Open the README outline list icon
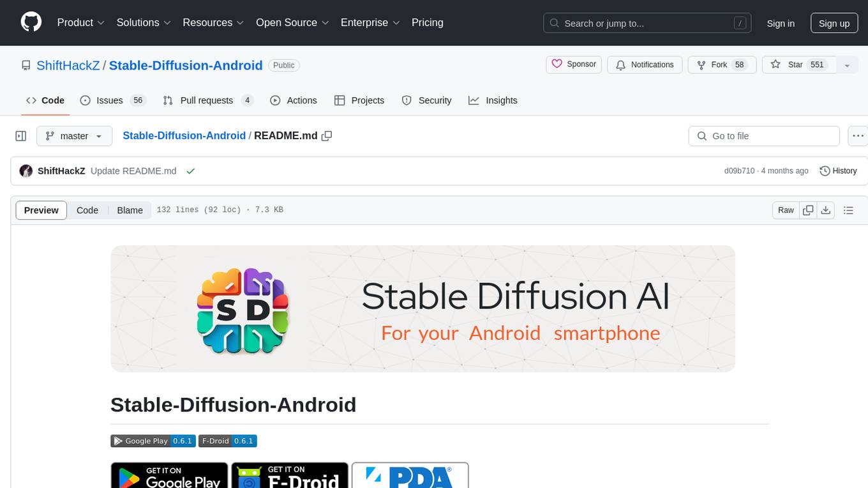The width and height of the screenshot is (868, 488). tap(848, 210)
